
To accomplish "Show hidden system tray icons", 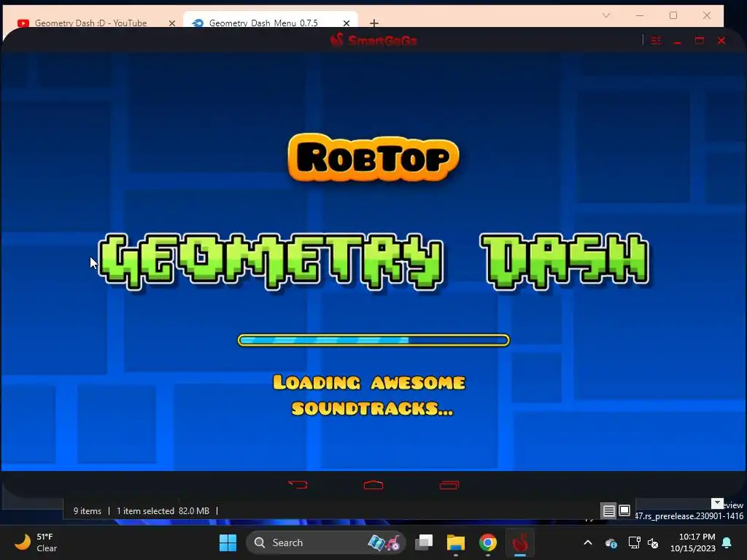I will [588, 542].
